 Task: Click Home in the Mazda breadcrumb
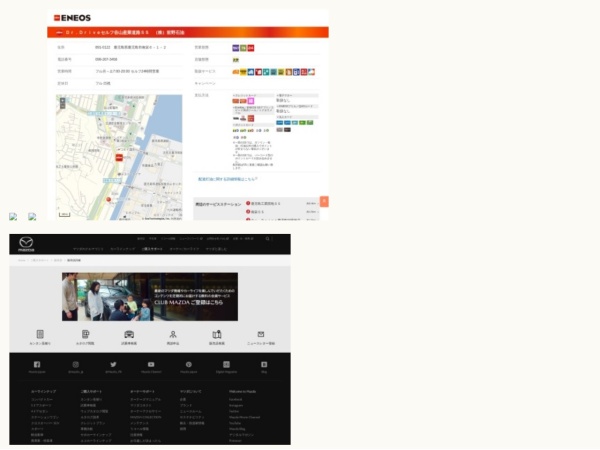click(22, 260)
